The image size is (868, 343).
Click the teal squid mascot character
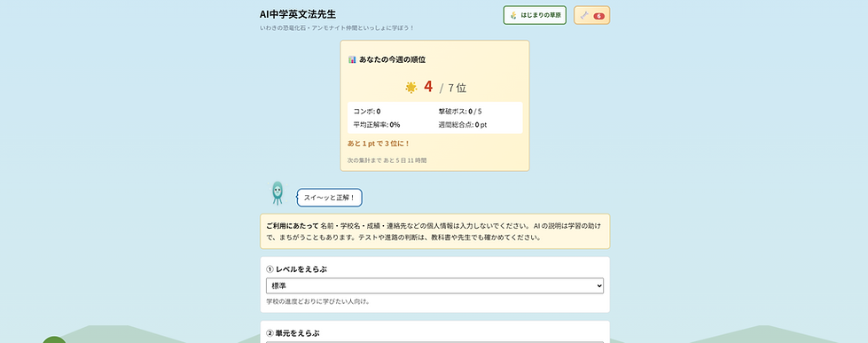tap(277, 193)
